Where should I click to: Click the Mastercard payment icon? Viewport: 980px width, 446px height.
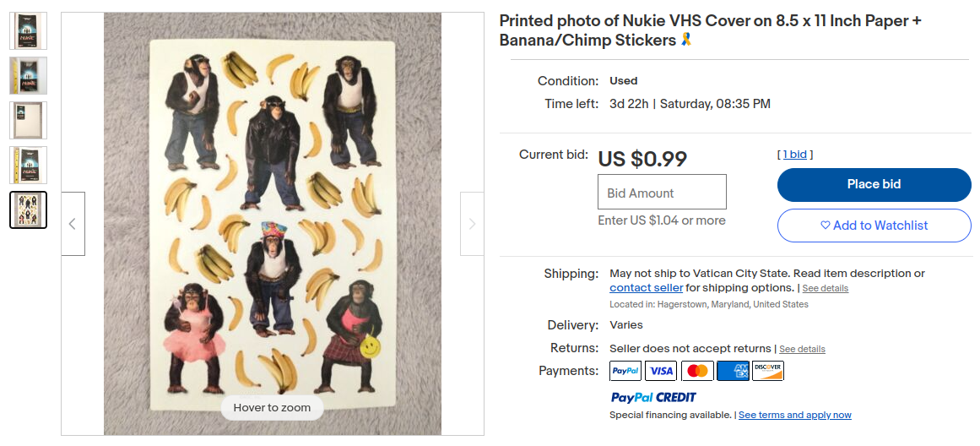point(697,371)
